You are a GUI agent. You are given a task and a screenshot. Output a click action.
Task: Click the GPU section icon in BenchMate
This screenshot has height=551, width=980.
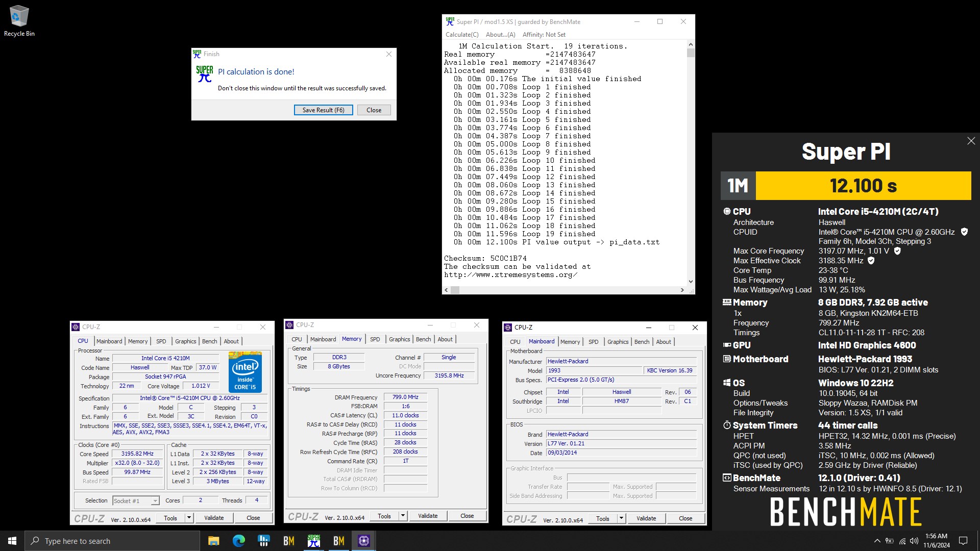click(x=727, y=345)
